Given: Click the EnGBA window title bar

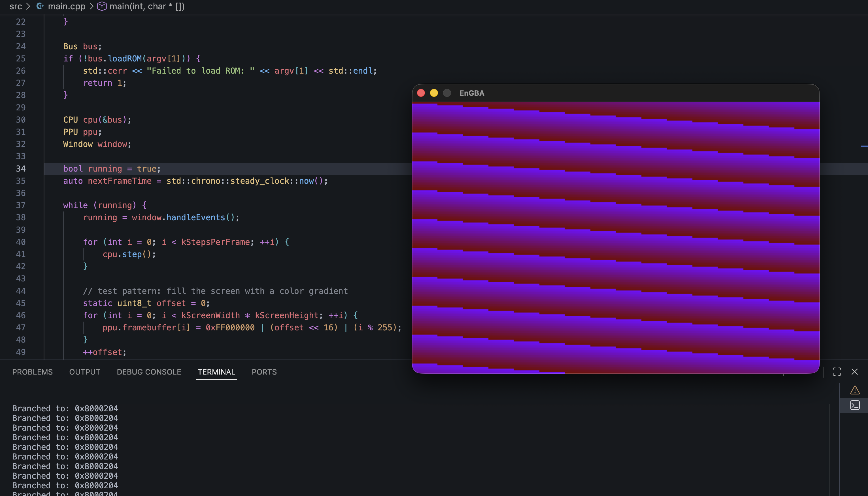Looking at the screenshot, I should 613,93.
